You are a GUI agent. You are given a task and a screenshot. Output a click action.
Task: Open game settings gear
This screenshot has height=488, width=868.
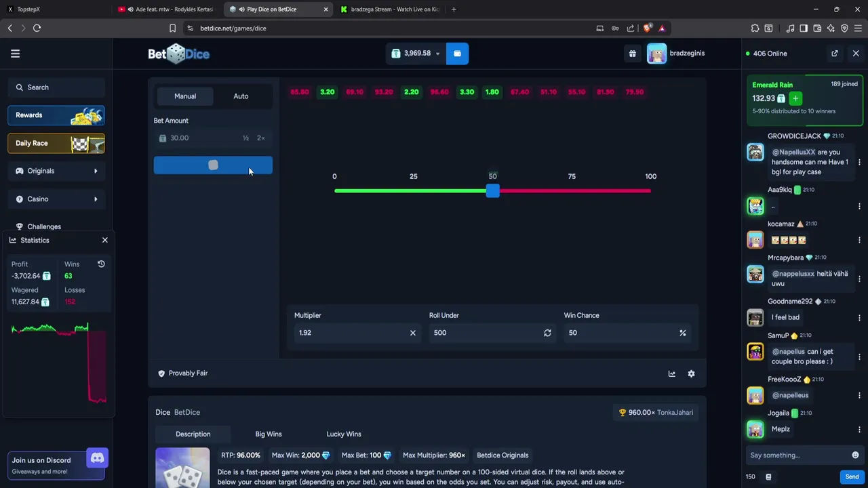[x=691, y=373]
